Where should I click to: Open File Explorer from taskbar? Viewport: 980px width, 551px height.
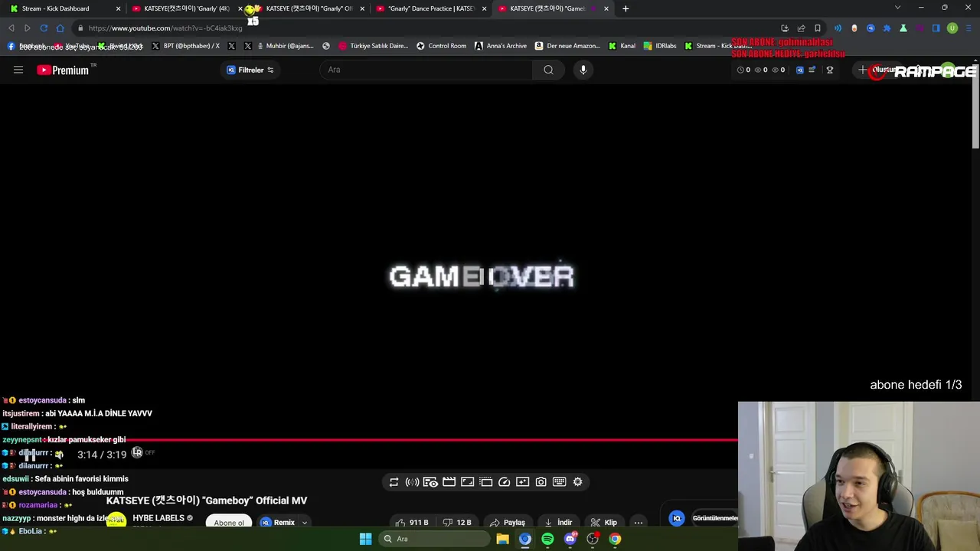click(502, 539)
